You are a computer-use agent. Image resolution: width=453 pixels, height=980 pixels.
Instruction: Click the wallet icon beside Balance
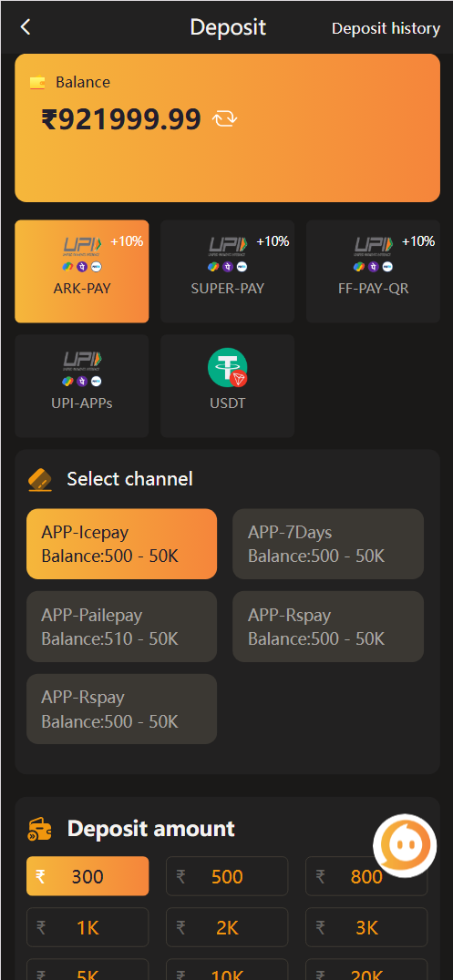[x=37, y=83]
